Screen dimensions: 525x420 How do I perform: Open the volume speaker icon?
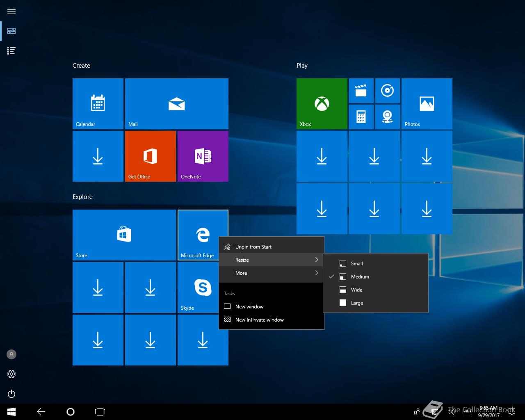tap(451, 412)
